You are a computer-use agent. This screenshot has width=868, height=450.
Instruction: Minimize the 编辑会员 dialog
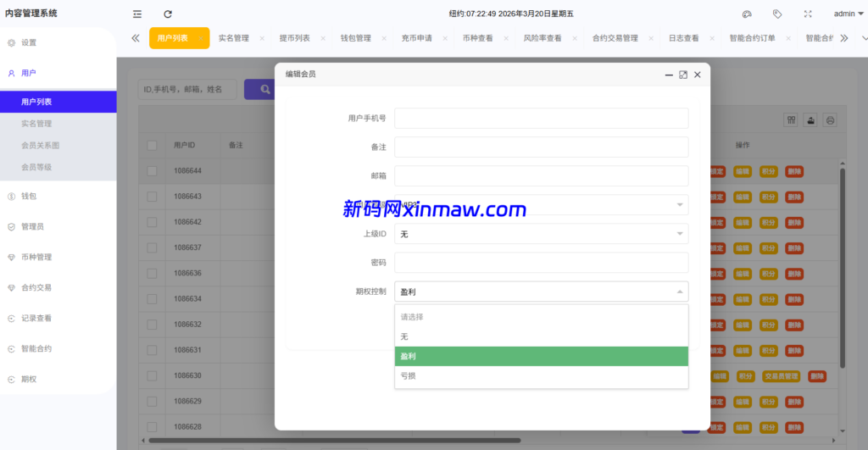point(669,75)
